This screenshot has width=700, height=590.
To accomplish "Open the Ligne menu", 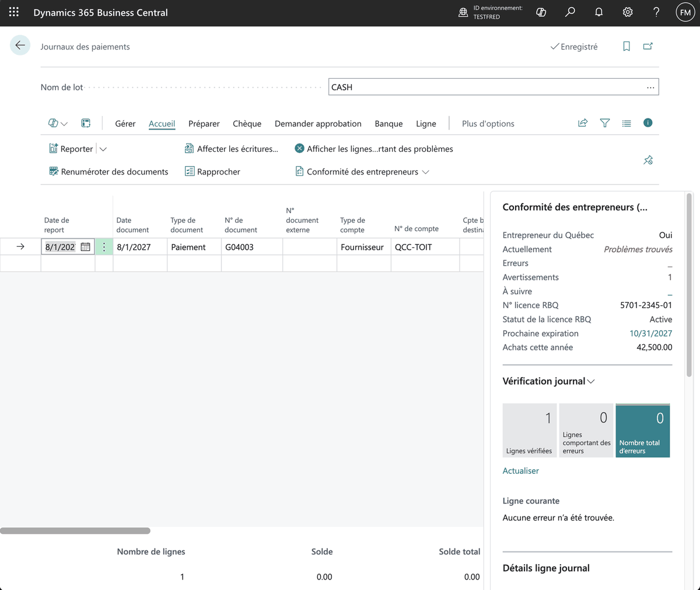I will tap(426, 124).
